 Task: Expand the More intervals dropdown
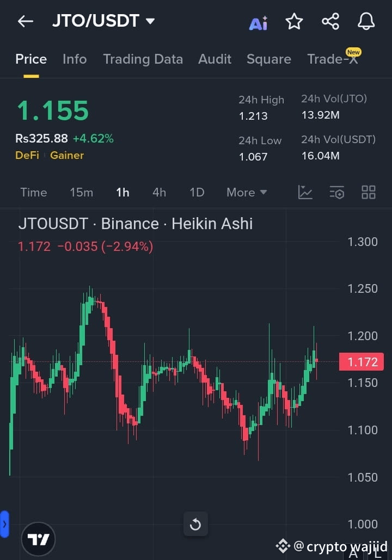coord(247,193)
